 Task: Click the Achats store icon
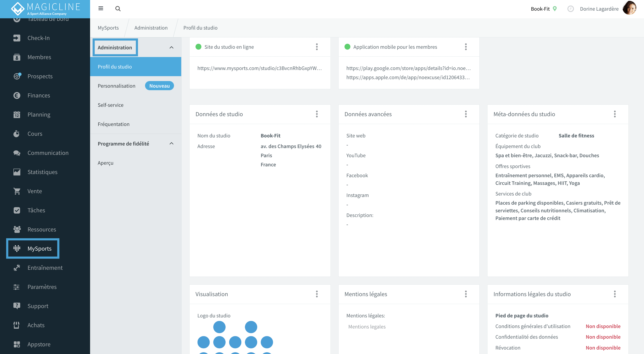pyautogui.click(x=17, y=325)
